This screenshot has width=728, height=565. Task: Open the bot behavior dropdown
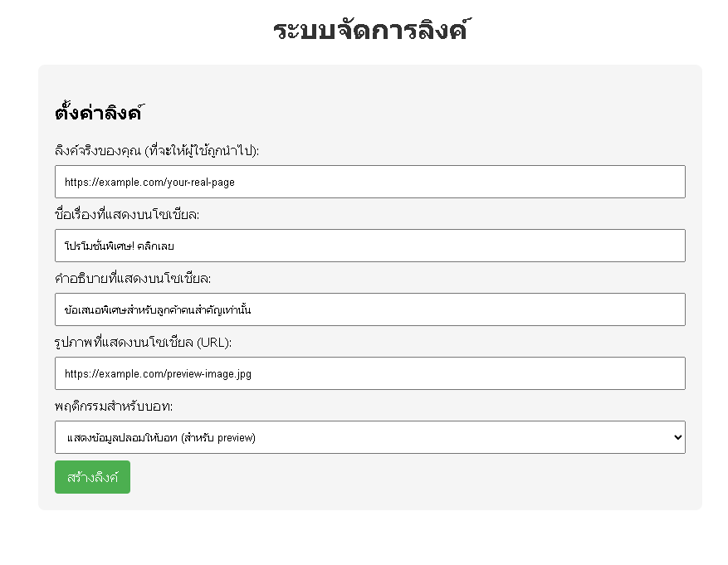[370, 437]
